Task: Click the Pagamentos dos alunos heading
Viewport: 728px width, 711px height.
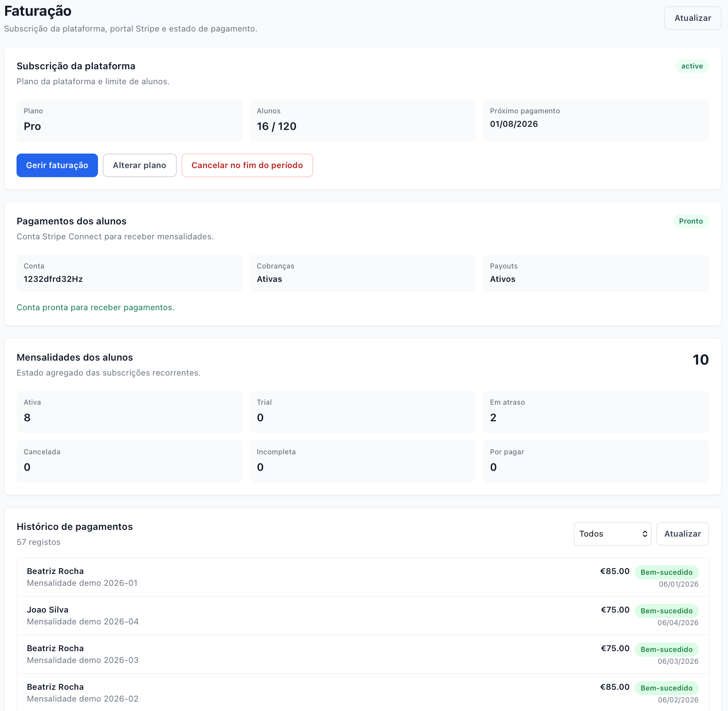Action: pyautogui.click(x=72, y=221)
